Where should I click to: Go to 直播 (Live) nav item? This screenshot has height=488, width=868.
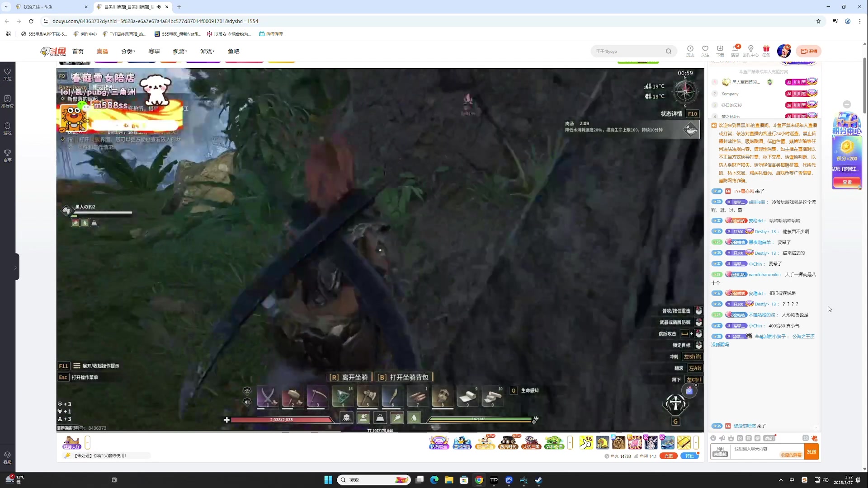point(102,52)
